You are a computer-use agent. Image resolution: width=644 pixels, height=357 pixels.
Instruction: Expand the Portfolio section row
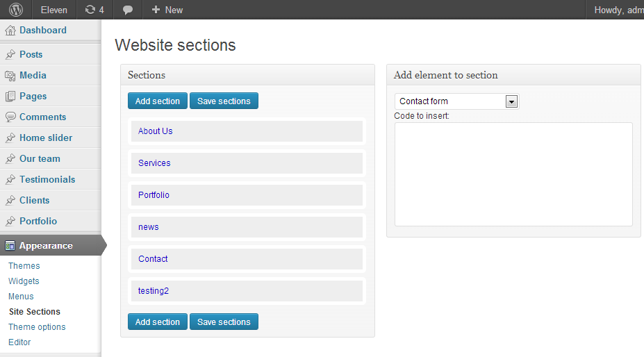click(247, 195)
